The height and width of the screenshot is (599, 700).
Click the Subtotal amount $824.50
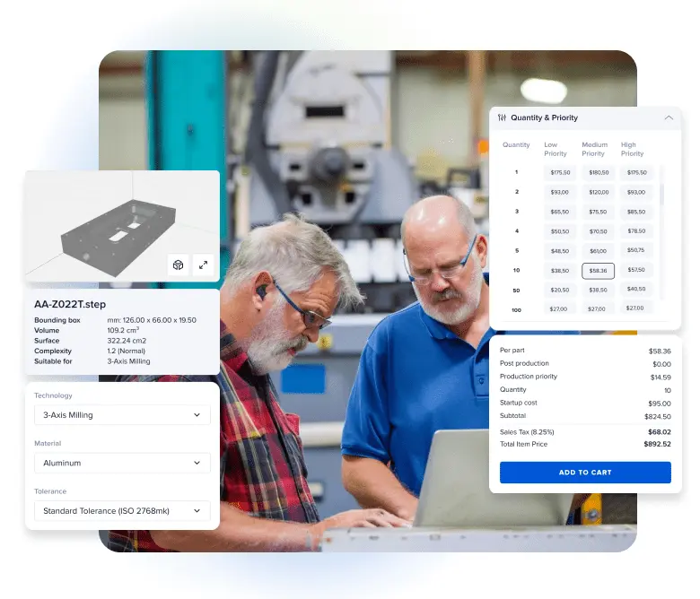click(658, 417)
